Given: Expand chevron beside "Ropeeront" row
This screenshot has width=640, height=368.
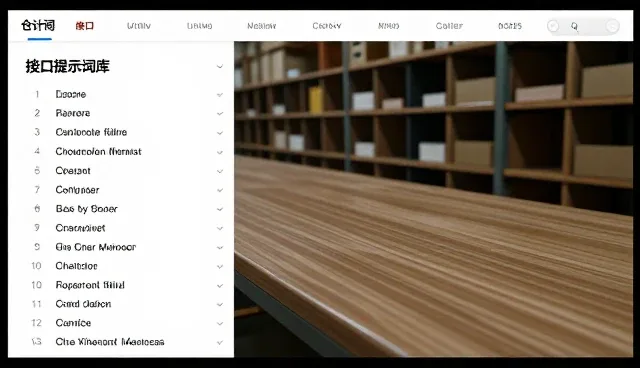Looking at the screenshot, I should pos(220,286).
